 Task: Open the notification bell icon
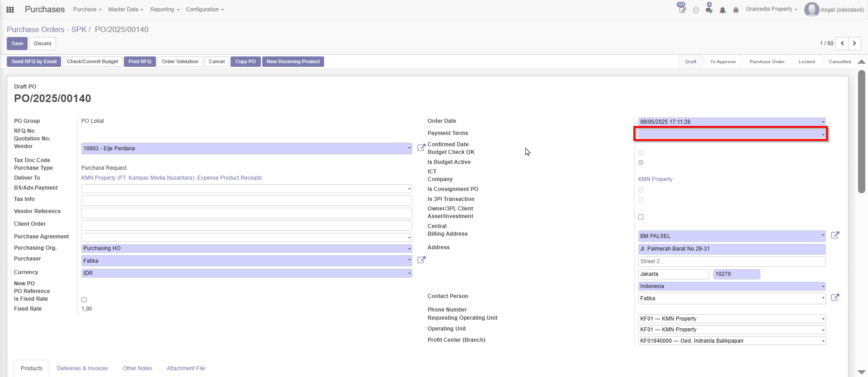click(x=722, y=10)
